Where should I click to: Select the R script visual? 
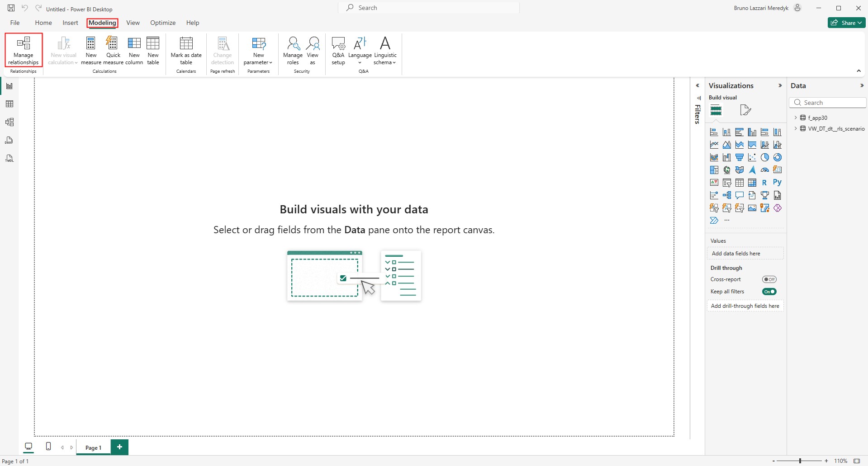(x=765, y=183)
